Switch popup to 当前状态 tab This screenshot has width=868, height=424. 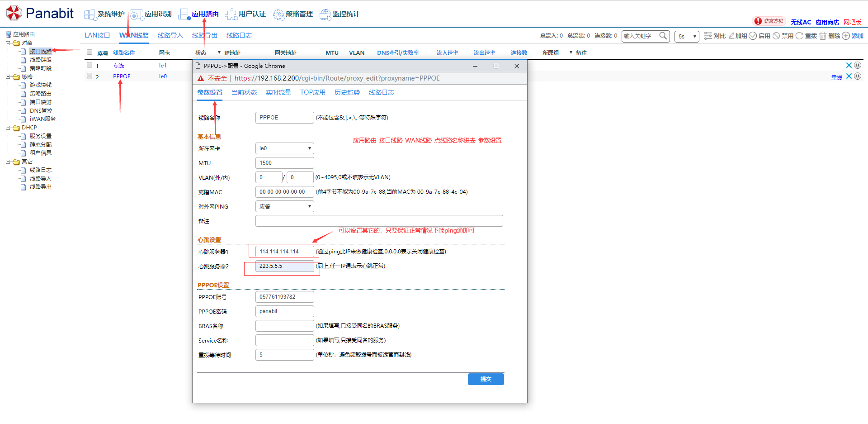coord(244,92)
